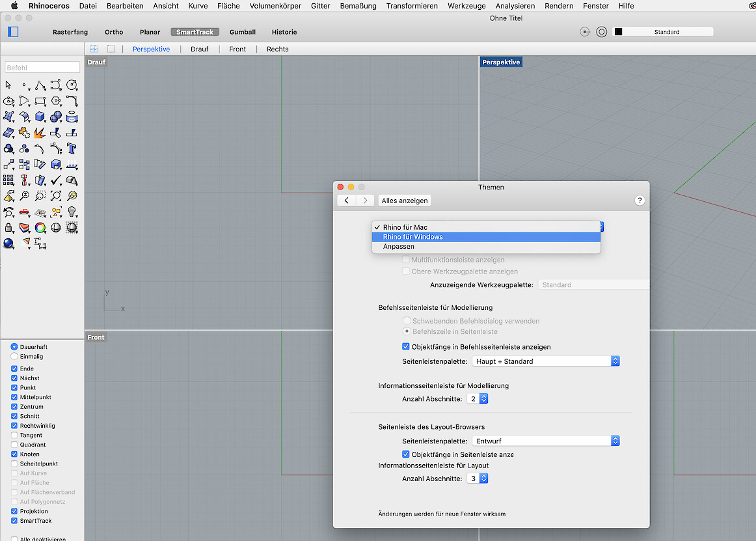Select the Box solid tool
Screen dimensions: 756x541
click(x=40, y=117)
